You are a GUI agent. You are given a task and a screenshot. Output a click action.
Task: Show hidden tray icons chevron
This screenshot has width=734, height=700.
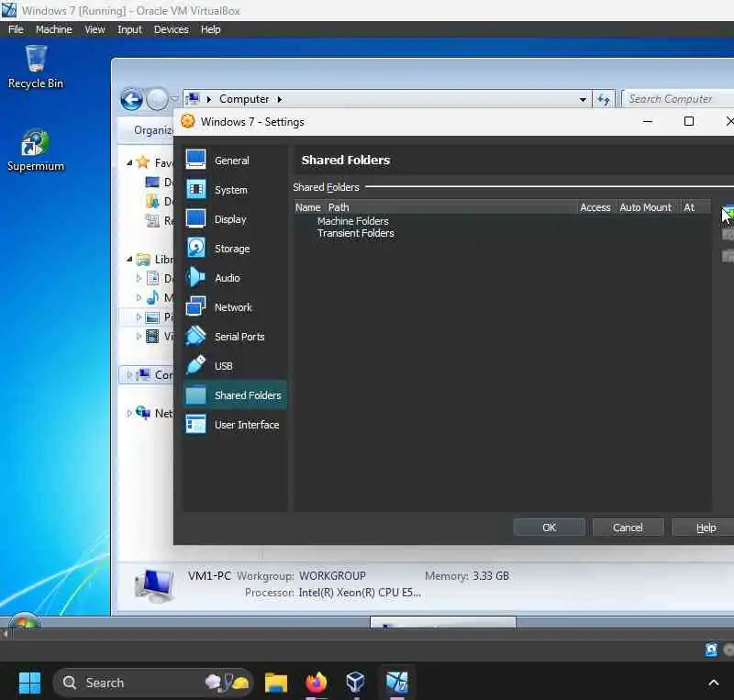(x=714, y=683)
